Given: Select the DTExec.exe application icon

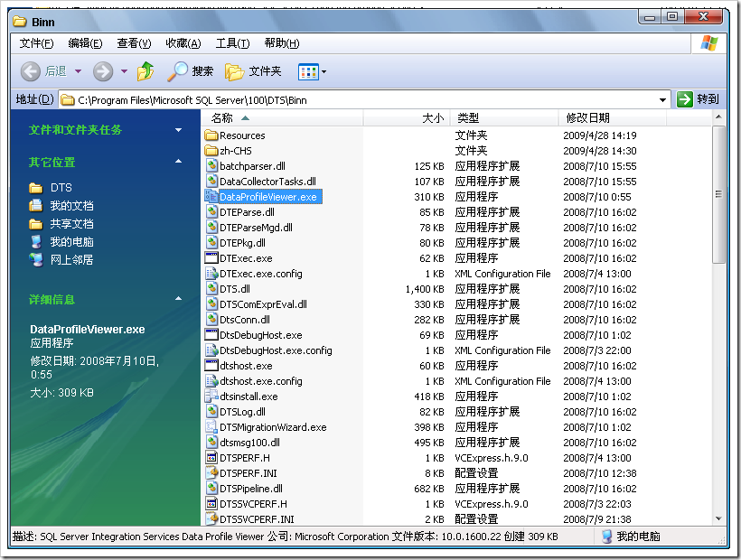Looking at the screenshot, I should (x=211, y=257).
